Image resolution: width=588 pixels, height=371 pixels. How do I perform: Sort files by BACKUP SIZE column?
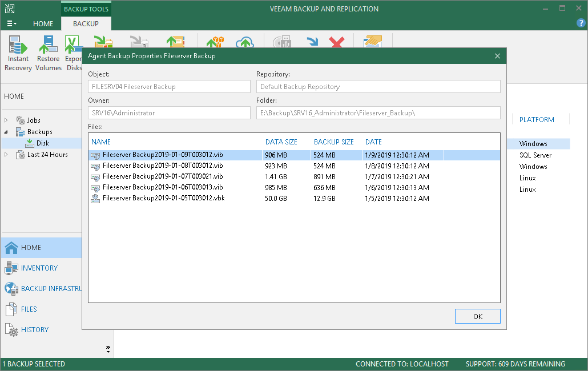(x=334, y=142)
